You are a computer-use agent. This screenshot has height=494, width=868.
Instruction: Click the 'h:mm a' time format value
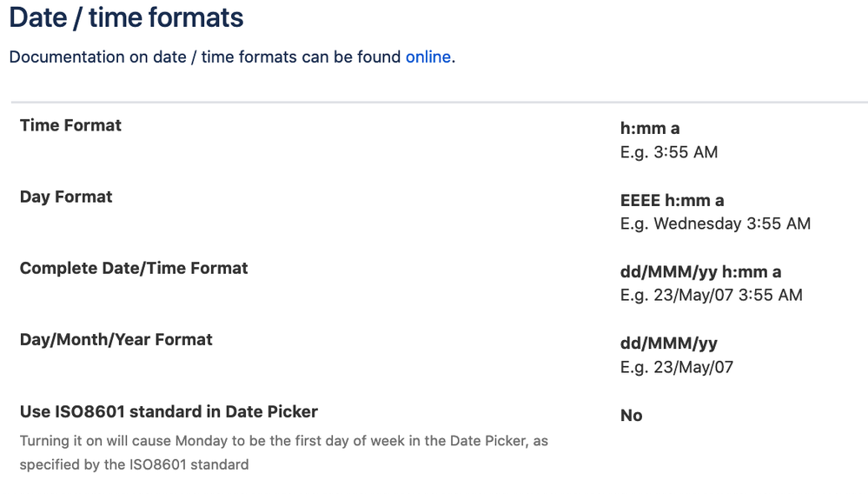pyautogui.click(x=650, y=129)
